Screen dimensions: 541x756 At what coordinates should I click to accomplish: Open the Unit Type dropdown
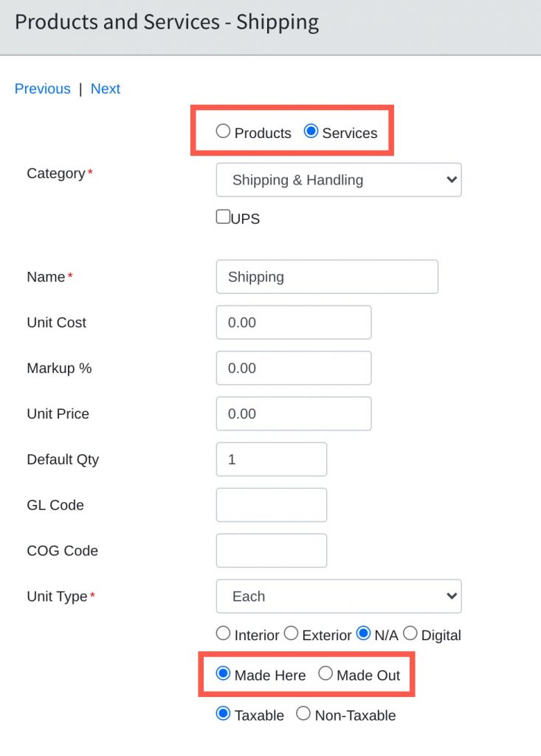click(338, 596)
